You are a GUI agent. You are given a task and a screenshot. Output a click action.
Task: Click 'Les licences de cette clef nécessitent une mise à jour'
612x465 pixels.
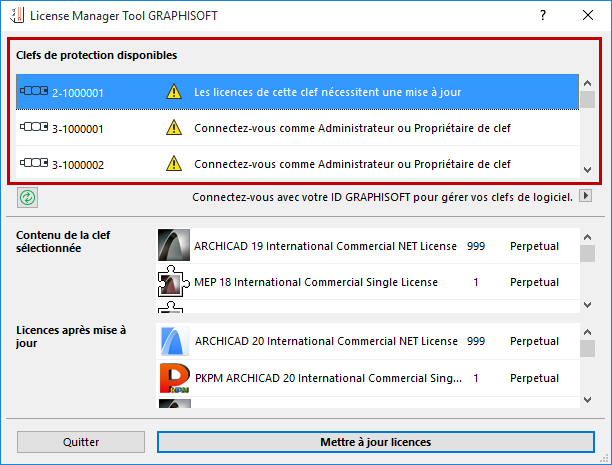click(x=327, y=92)
